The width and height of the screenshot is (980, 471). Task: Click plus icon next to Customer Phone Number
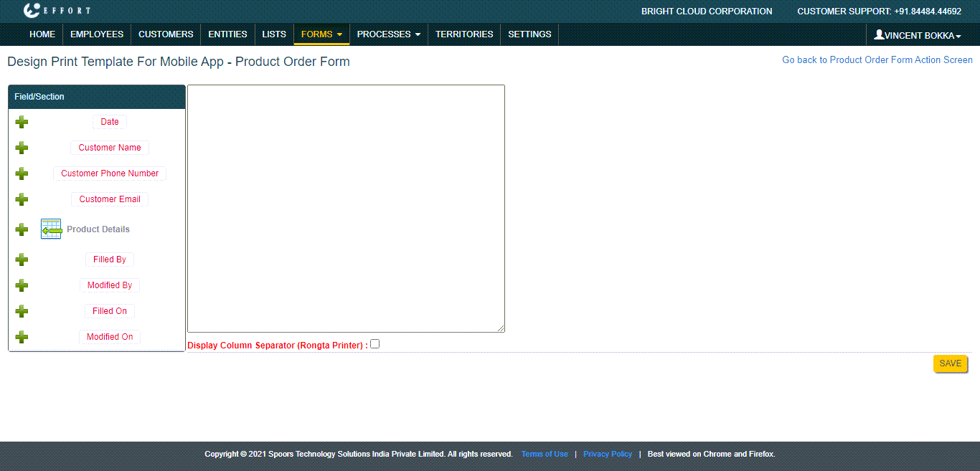(x=22, y=173)
